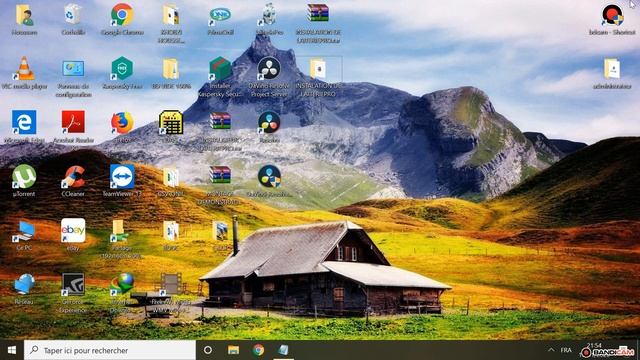This screenshot has width=640, height=360.
Task: Open the FRA language selector
Action: coord(566,350)
